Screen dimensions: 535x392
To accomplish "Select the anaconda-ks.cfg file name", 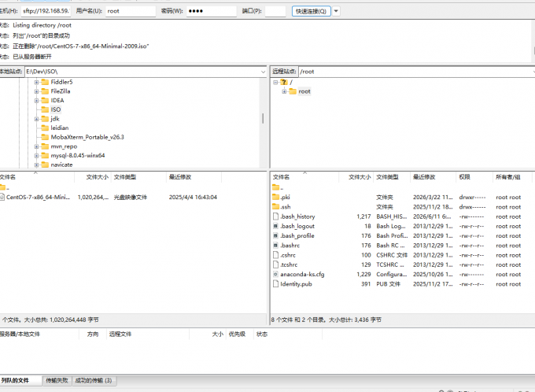I will 302,274.
